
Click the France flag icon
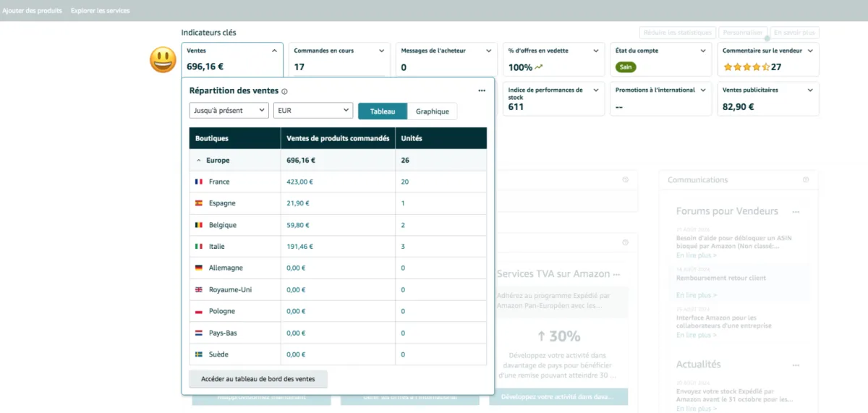pos(199,182)
